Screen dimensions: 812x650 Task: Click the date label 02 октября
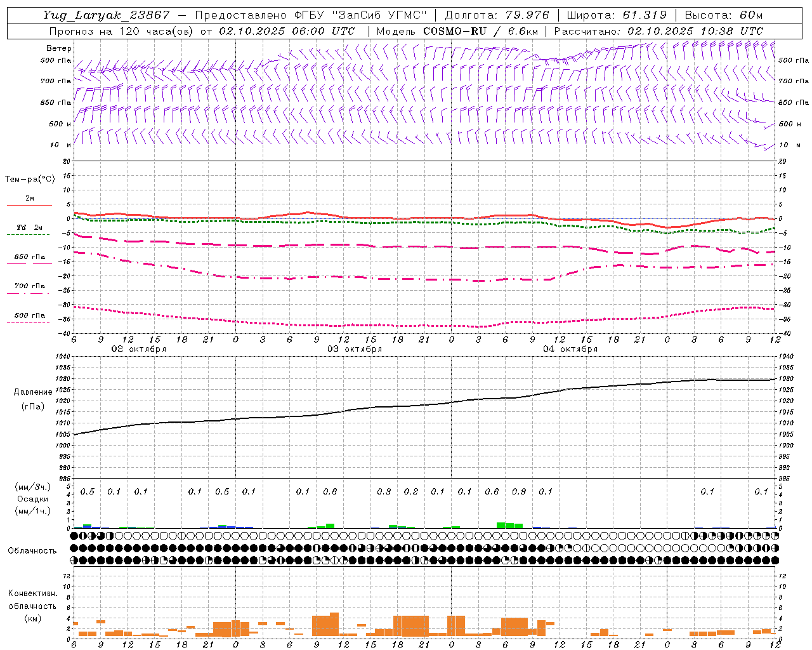pyautogui.click(x=139, y=349)
